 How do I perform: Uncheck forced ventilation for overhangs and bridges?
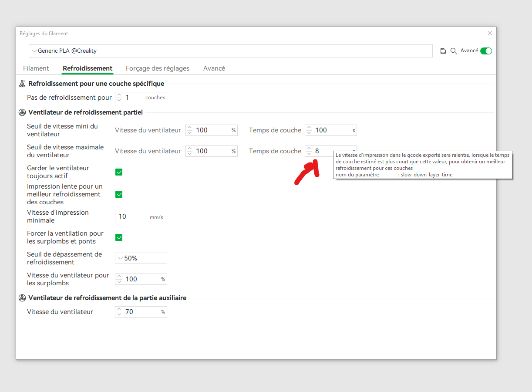click(x=119, y=237)
